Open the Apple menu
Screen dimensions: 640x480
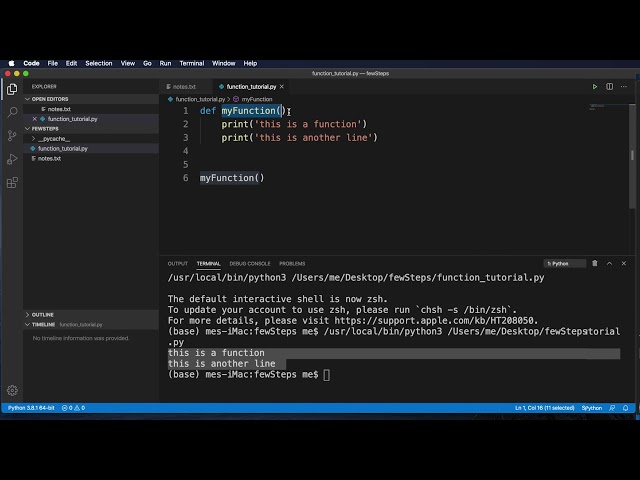coord(11,63)
